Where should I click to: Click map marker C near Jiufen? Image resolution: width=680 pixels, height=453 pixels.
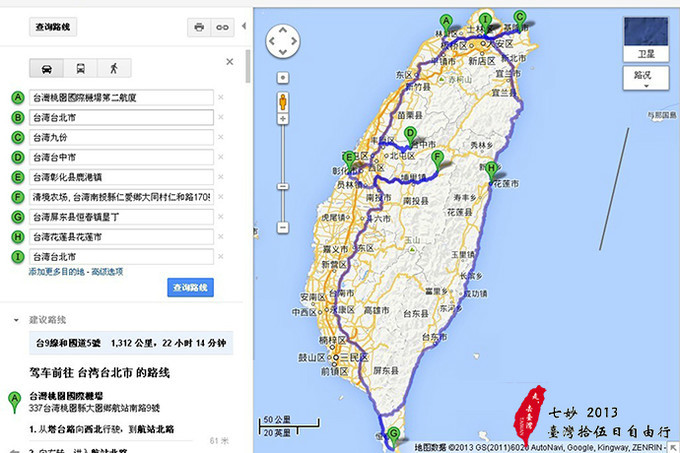[520, 20]
